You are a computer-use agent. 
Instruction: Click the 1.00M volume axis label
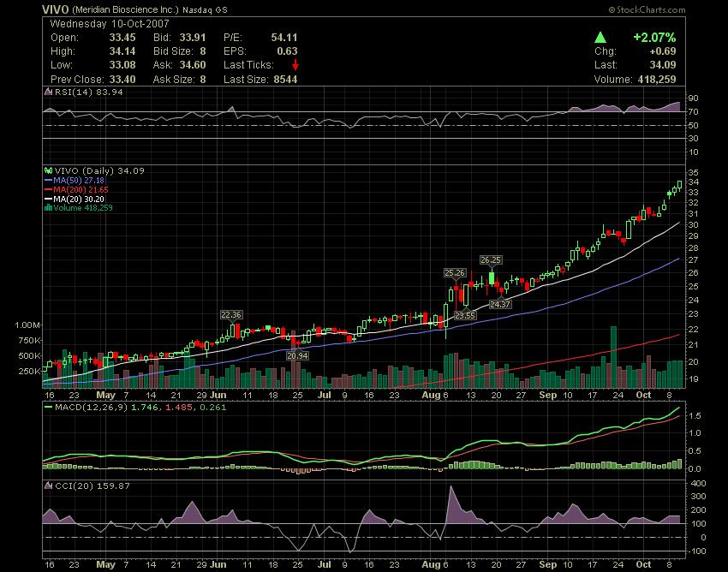(28, 325)
